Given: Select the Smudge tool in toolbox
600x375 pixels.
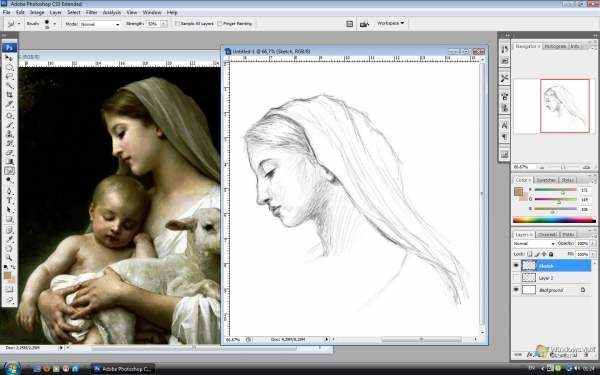Looking at the screenshot, I should click(9, 171).
